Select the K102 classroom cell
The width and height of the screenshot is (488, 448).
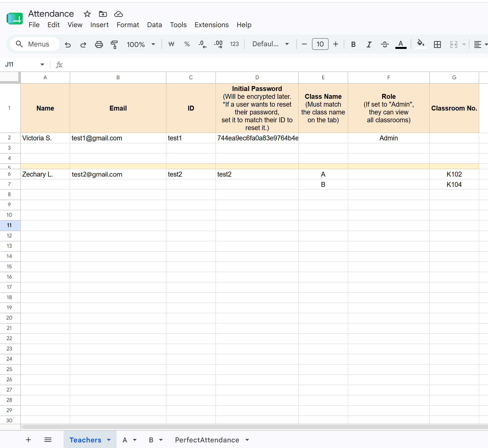(454, 174)
